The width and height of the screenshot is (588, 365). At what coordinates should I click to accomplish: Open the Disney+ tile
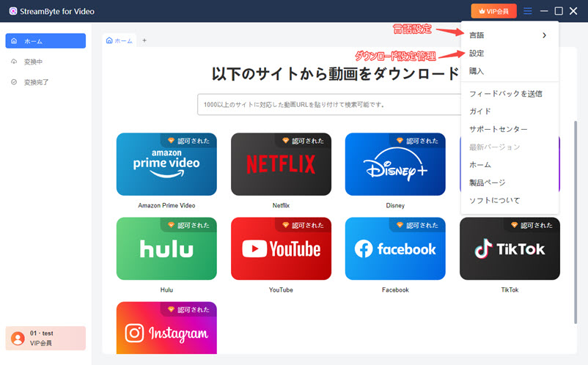coord(395,164)
